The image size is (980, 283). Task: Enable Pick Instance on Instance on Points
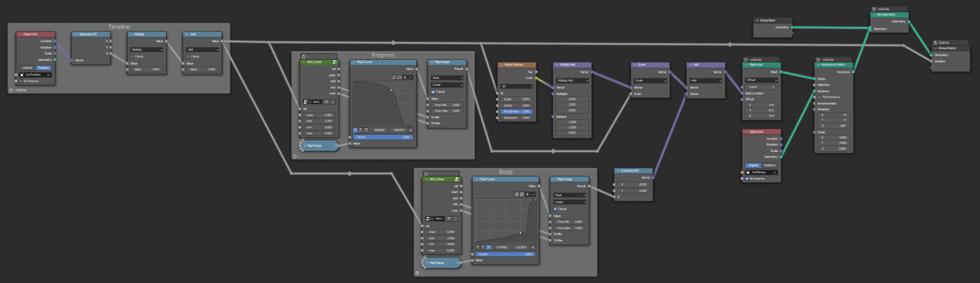819,97
